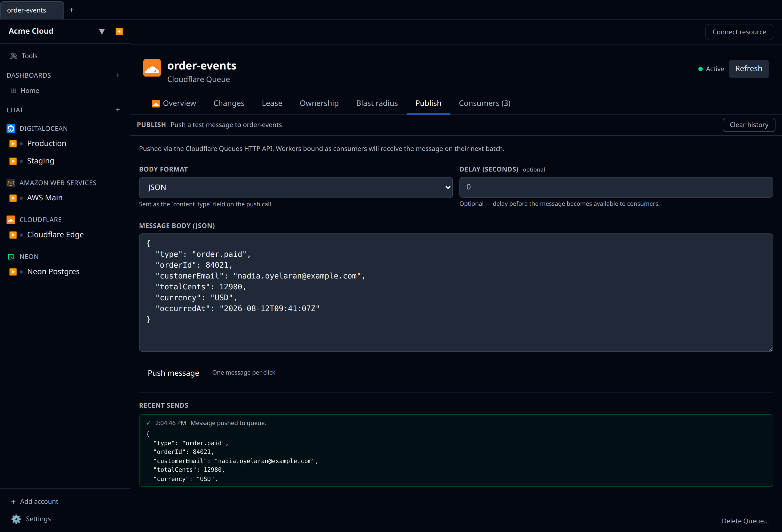
Task: Click the Amazon Web Services logo
Action: tap(11, 183)
